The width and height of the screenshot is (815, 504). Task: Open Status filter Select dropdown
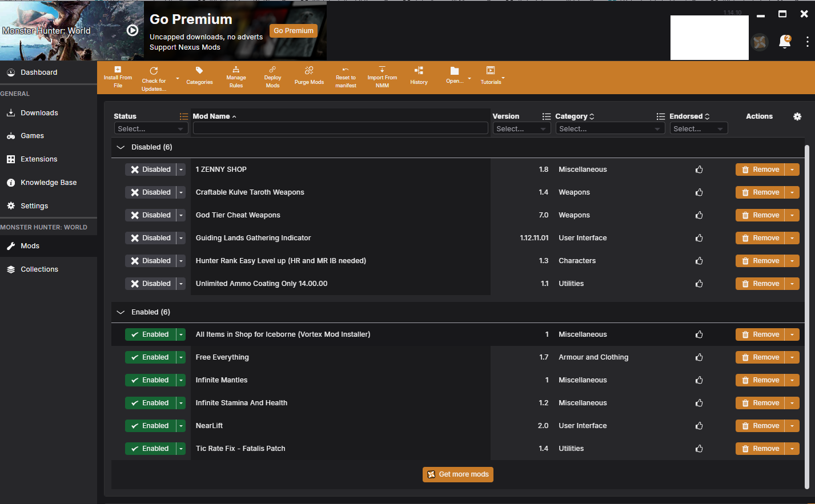(x=151, y=129)
